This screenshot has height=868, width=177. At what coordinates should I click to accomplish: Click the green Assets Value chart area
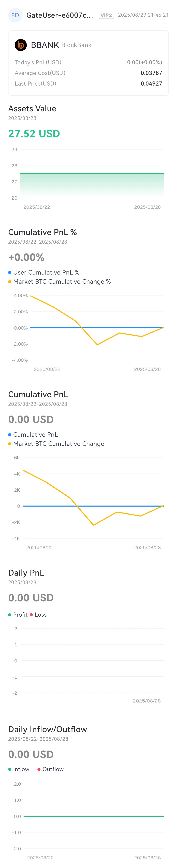pyautogui.click(x=92, y=185)
